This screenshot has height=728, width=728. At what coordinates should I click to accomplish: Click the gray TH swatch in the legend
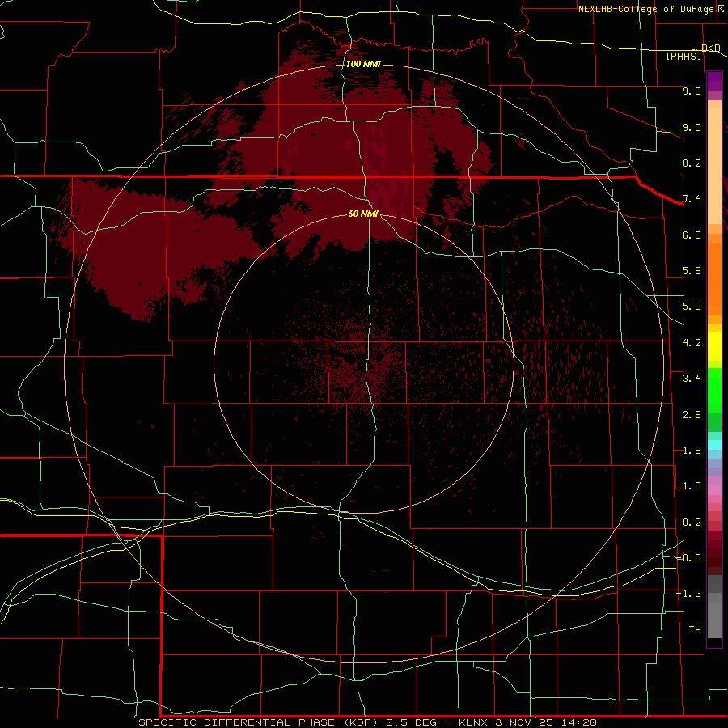coord(714,620)
